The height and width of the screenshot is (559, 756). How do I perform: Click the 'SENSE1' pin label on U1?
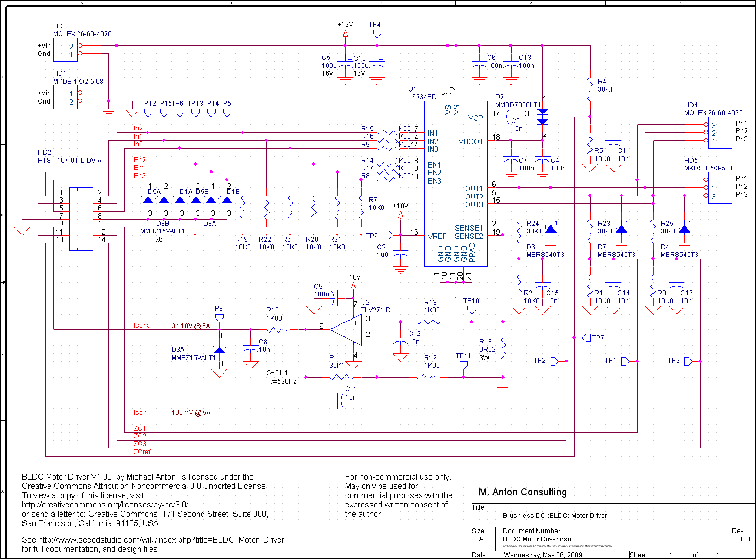[x=468, y=228]
